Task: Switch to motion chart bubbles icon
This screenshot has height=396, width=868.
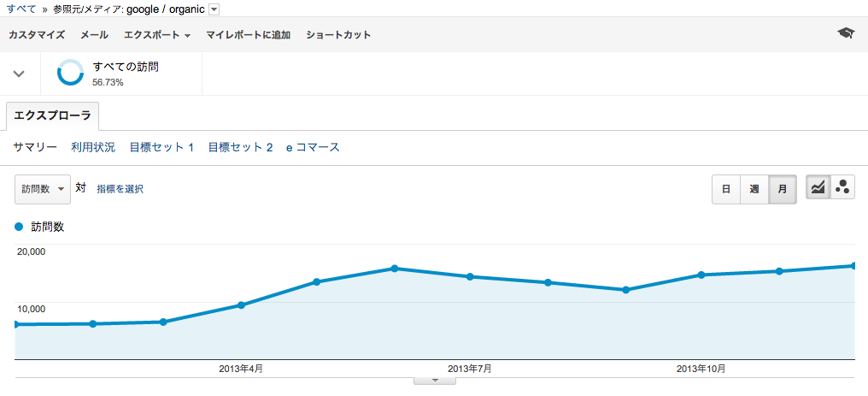Action: coord(842,188)
